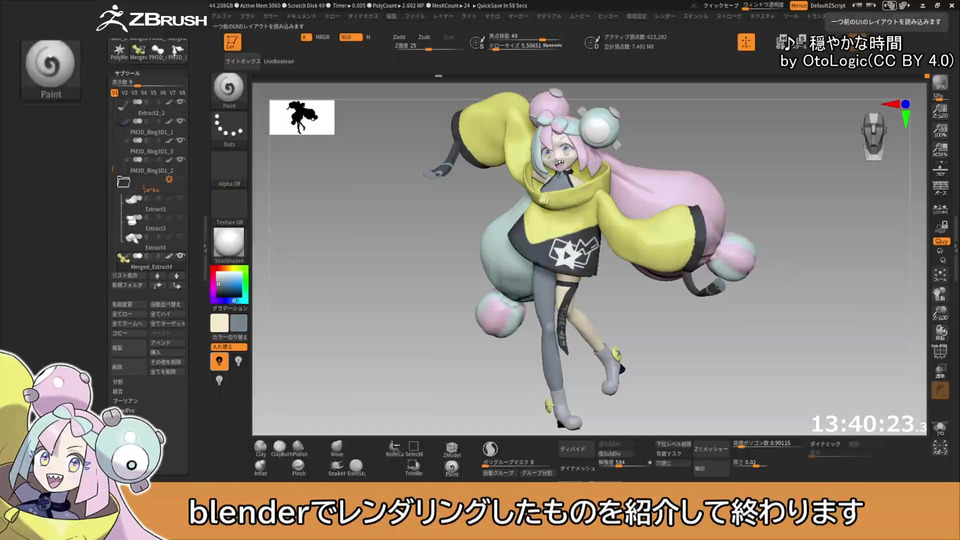Open the レイヤー menu
Image resolution: width=960 pixels, height=540 pixels.
443,17
